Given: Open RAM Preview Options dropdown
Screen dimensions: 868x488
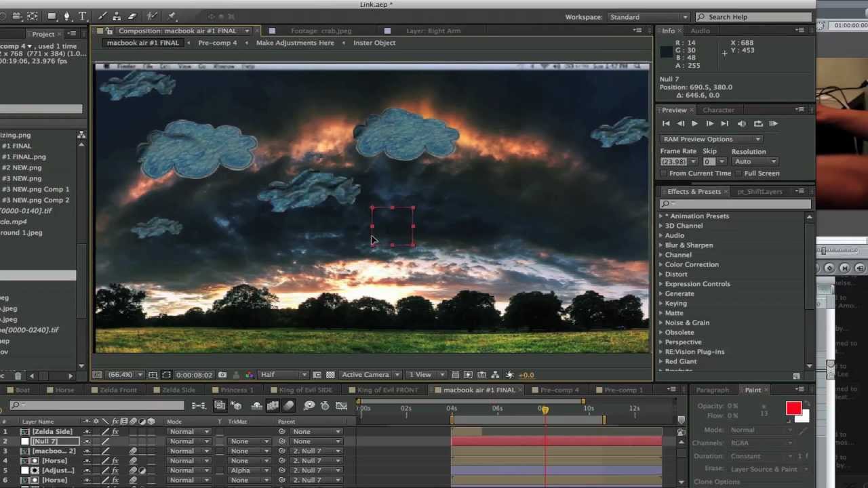Looking at the screenshot, I should (x=711, y=139).
